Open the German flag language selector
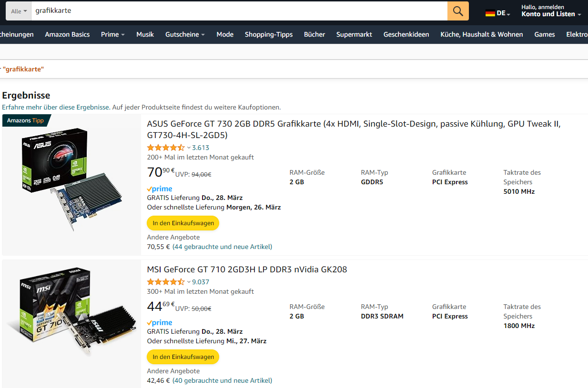 click(x=497, y=13)
